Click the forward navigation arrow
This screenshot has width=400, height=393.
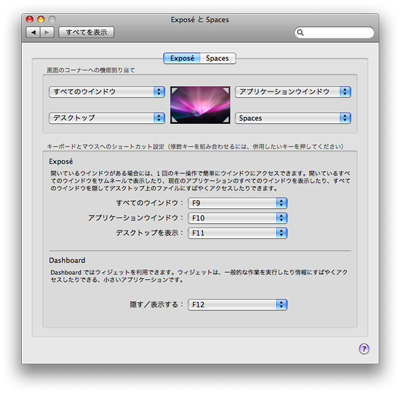pyautogui.click(x=47, y=32)
